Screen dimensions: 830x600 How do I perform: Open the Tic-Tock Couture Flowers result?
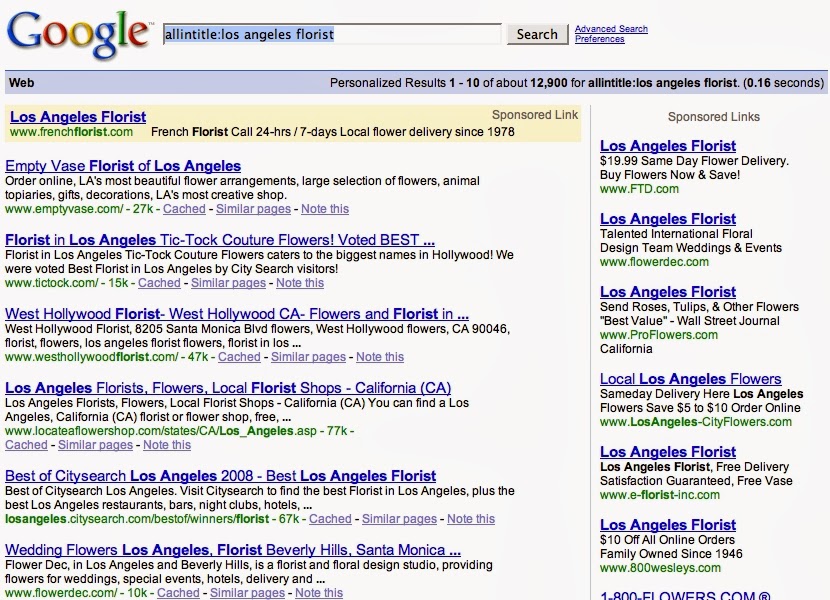(220, 240)
